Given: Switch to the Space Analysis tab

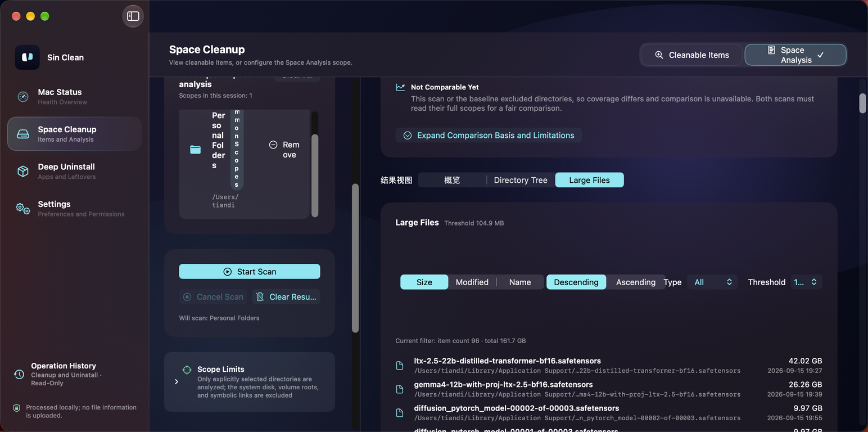Looking at the screenshot, I should [x=795, y=55].
